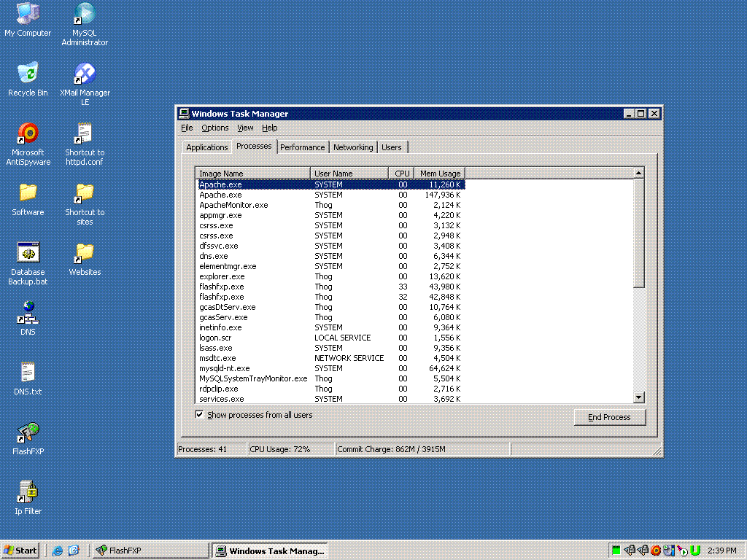
Task: Sort processes by Image Name column
Action: click(253, 174)
